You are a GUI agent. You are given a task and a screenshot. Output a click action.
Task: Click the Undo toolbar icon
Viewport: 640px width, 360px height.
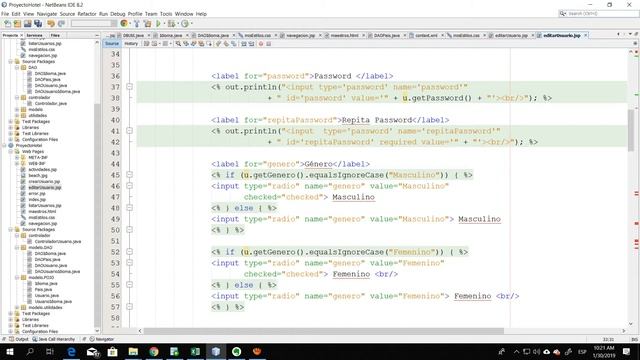51,24
